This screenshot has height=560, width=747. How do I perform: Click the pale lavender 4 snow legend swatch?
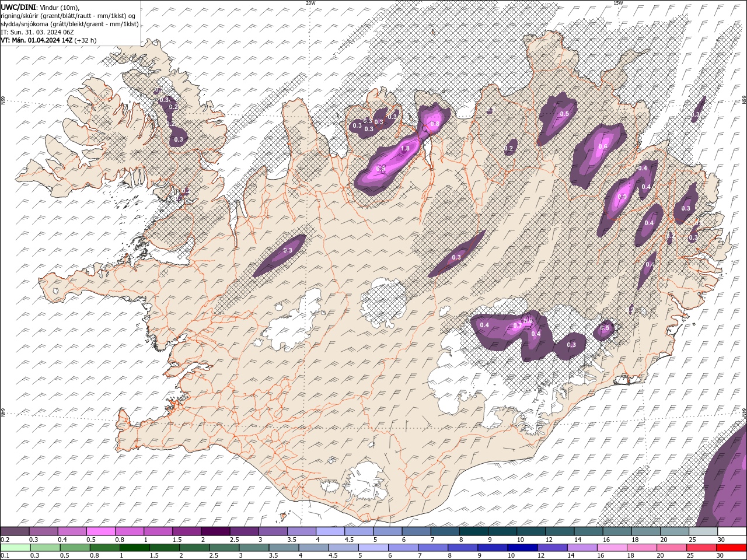330,531
